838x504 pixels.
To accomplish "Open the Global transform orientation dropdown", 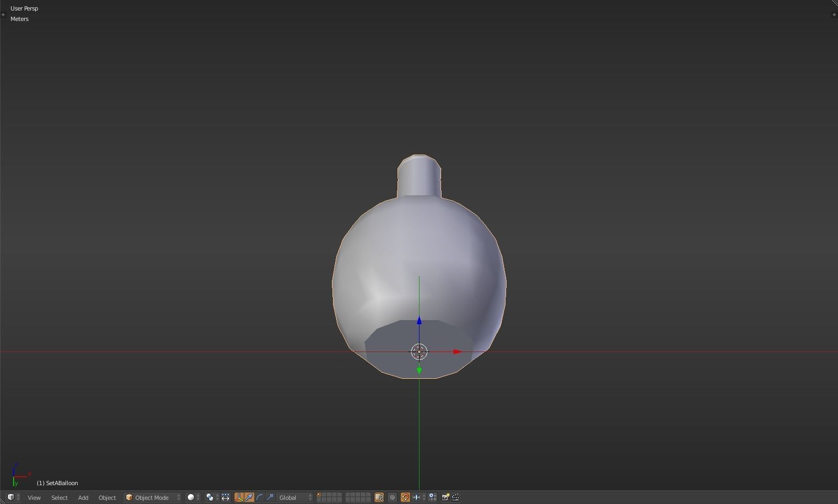I will point(295,497).
